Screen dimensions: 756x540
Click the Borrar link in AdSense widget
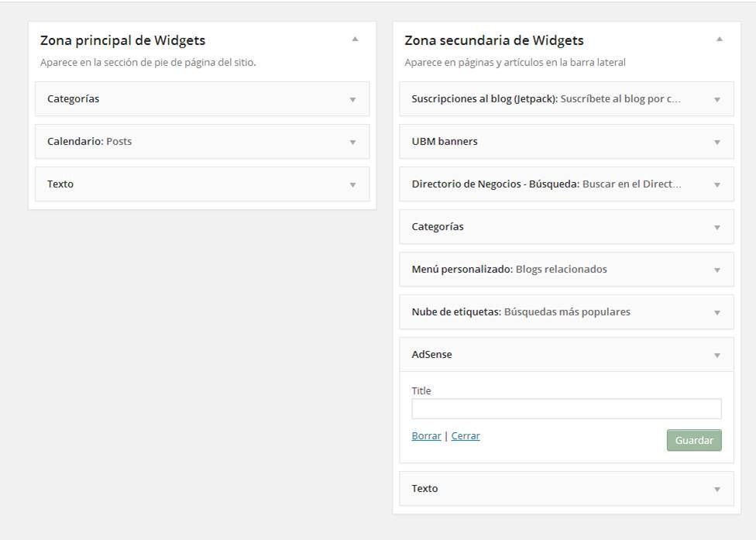426,436
